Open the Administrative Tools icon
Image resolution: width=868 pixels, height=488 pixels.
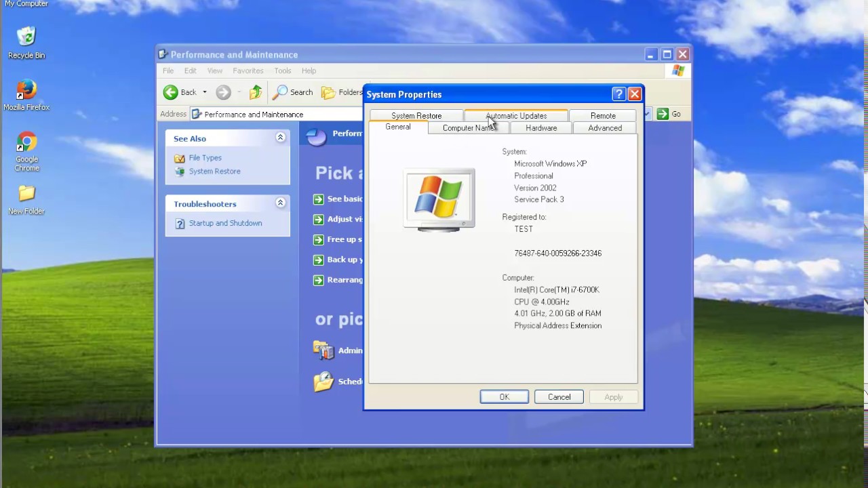[323, 350]
